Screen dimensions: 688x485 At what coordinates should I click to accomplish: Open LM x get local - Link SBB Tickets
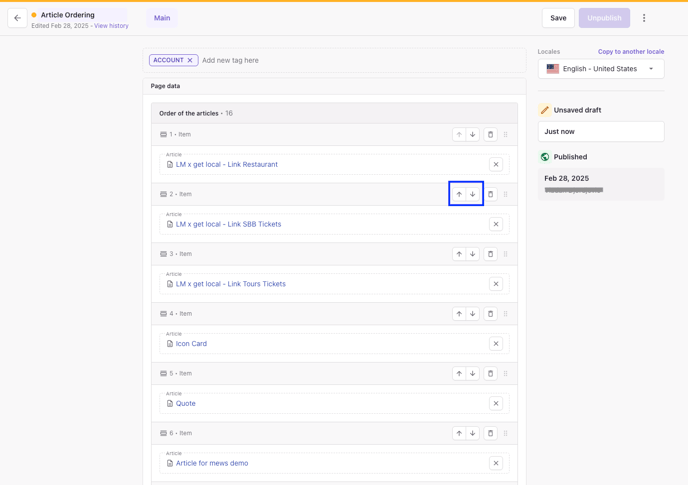coord(228,224)
